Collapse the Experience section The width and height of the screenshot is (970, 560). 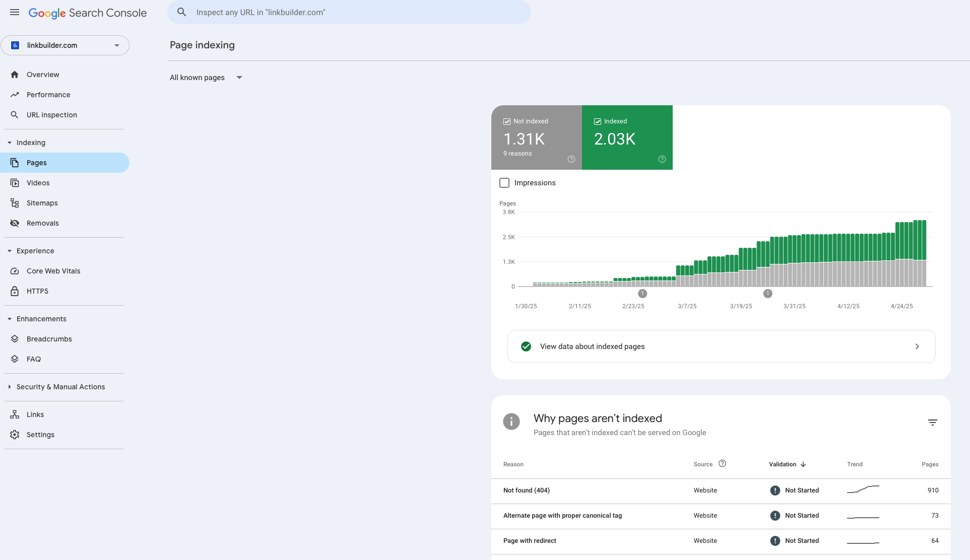coord(10,251)
